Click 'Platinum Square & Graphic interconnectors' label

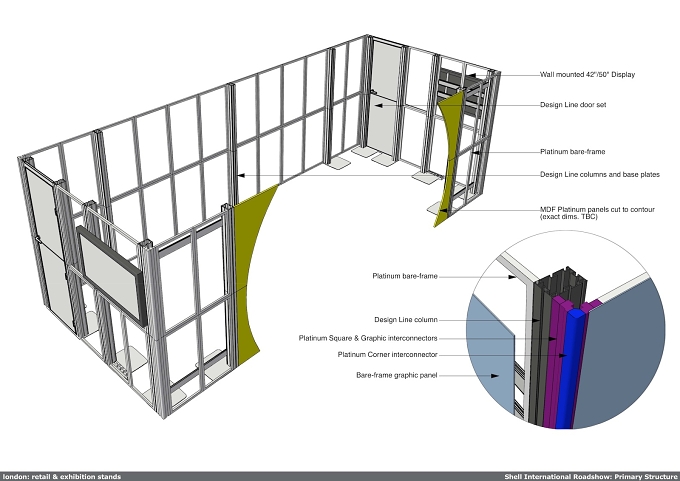coord(368,338)
